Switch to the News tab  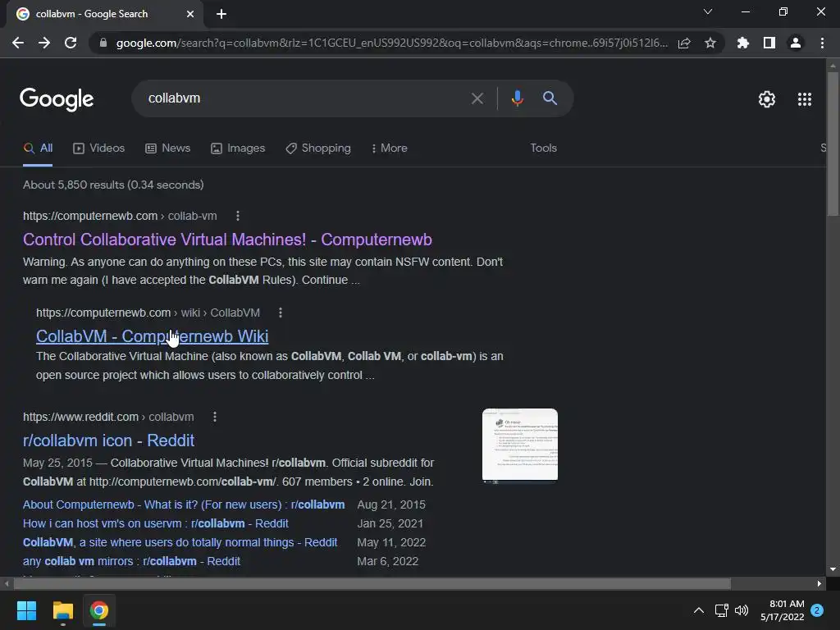[x=167, y=148]
